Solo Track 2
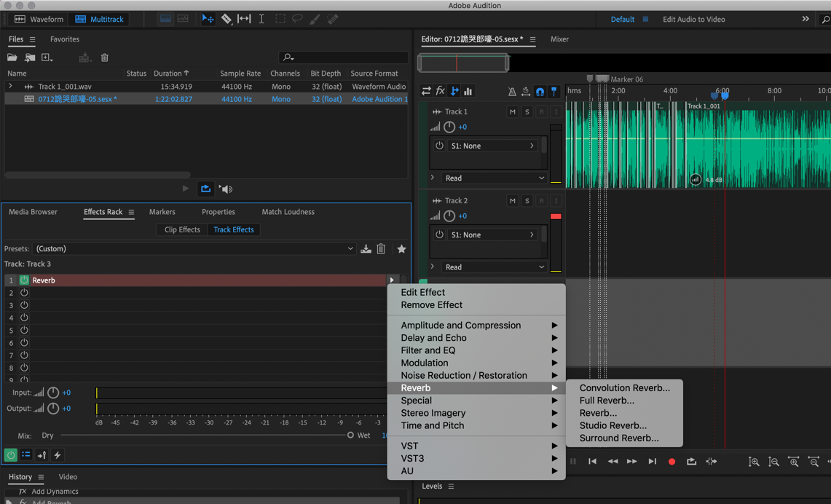 pos(527,201)
